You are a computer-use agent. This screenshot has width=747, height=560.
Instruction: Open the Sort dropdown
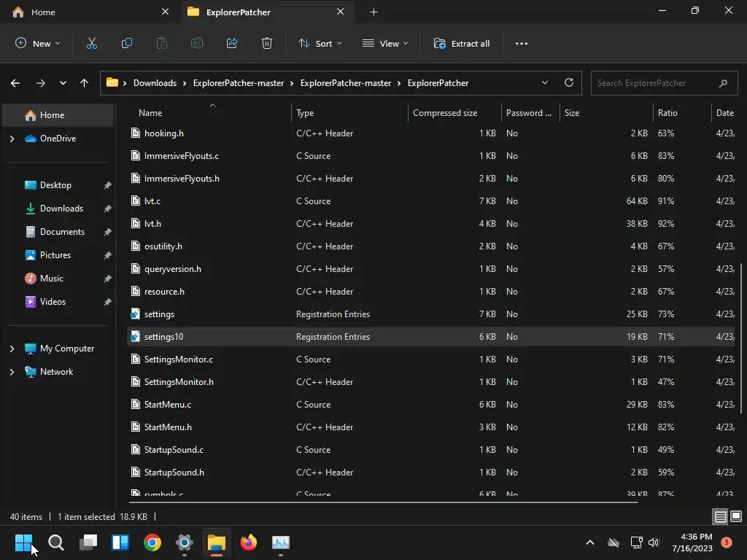pos(320,43)
